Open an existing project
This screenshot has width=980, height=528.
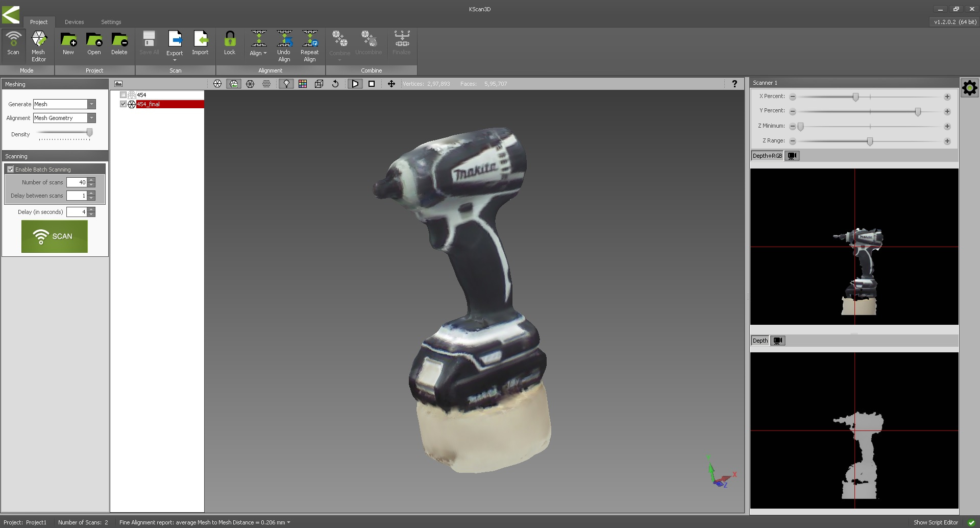pos(94,44)
